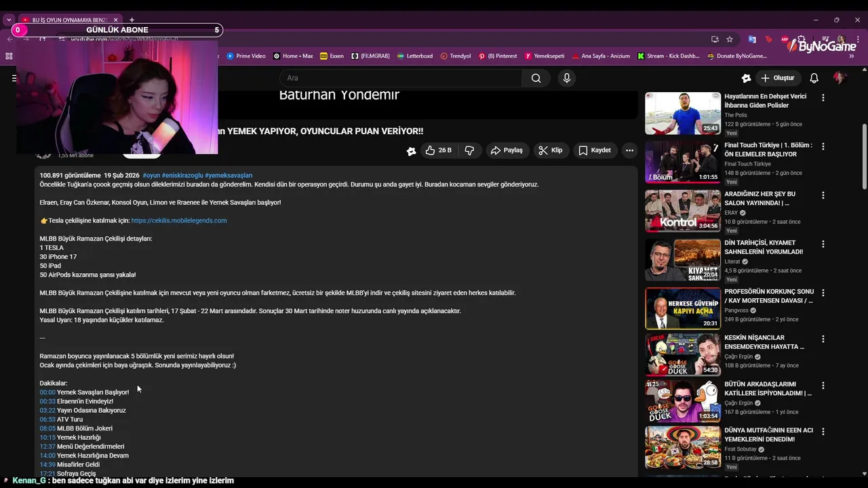Screen dimensions: 868x488
Task: Open YouTube notifications bell
Action: point(814,78)
